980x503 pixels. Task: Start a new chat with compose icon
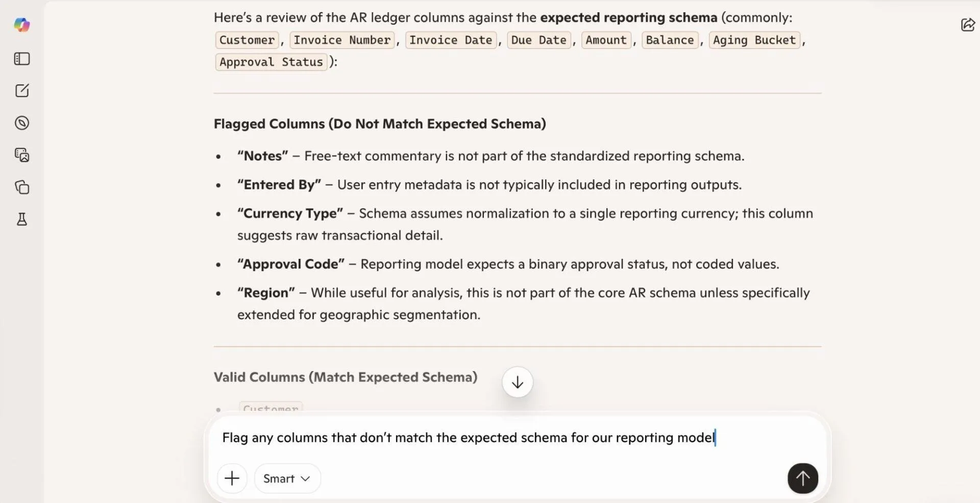[22, 91]
